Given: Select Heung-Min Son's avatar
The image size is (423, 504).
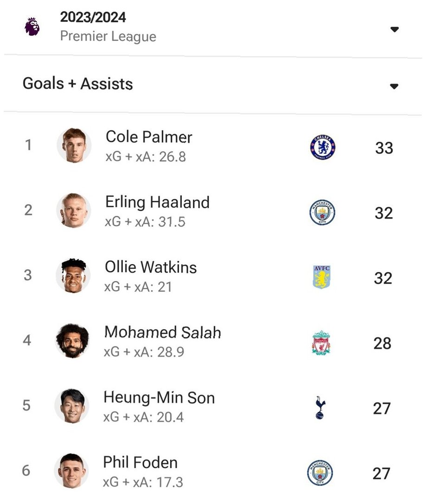Looking at the screenshot, I should click(x=72, y=406).
